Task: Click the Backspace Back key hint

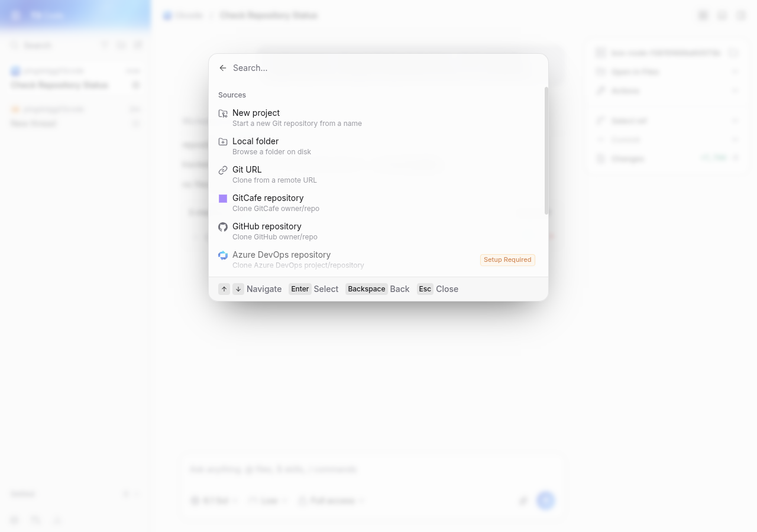Action: click(377, 289)
